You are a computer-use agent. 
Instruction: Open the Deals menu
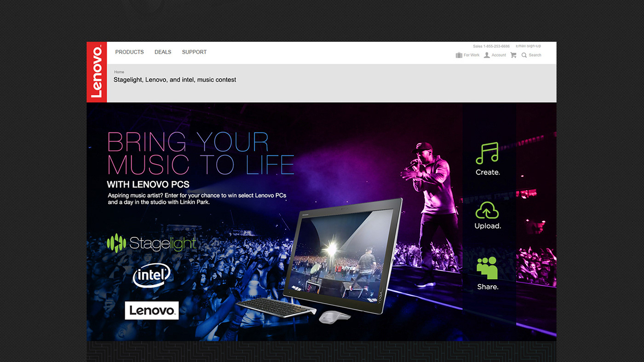pyautogui.click(x=163, y=52)
